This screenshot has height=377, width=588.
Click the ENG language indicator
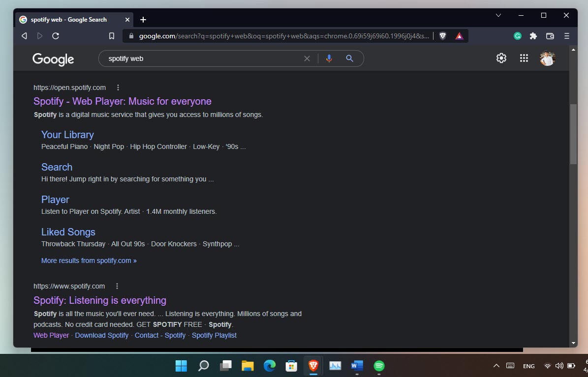click(x=529, y=366)
